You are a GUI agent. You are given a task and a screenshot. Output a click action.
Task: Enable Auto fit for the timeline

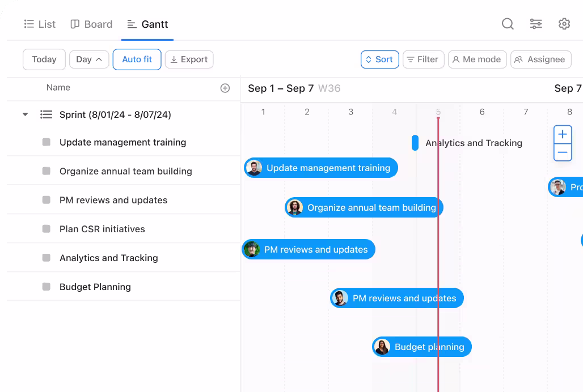[137, 59]
